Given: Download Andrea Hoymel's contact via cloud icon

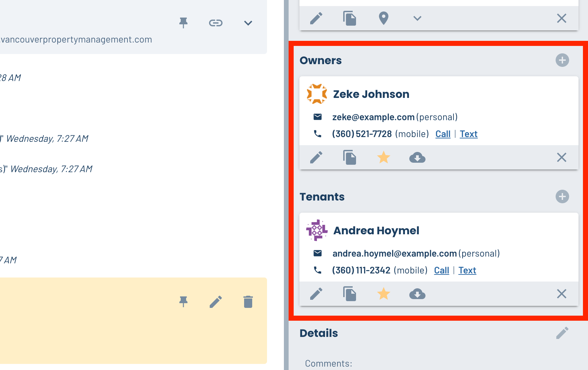Looking at the screenshot, I should (417, 294).
